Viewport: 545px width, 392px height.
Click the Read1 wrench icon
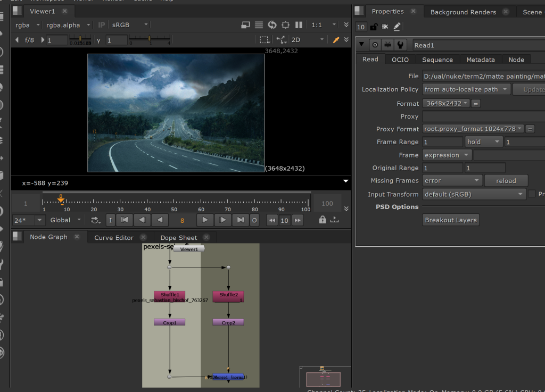(400, 45)
